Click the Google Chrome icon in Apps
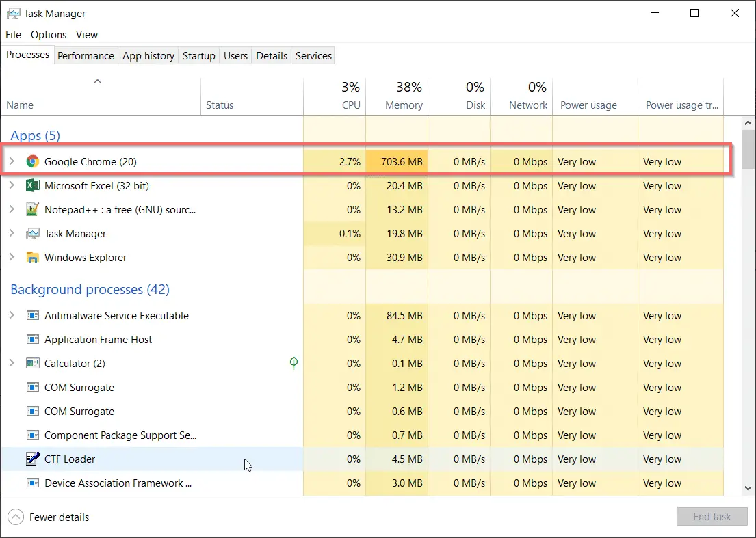The width and height of the screenshot is (756, 538). 32,161
